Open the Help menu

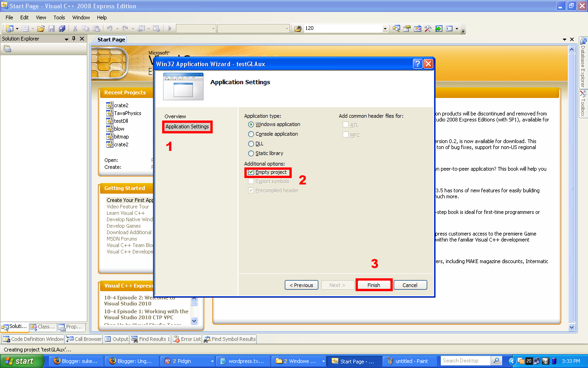(x=102, y=17)
